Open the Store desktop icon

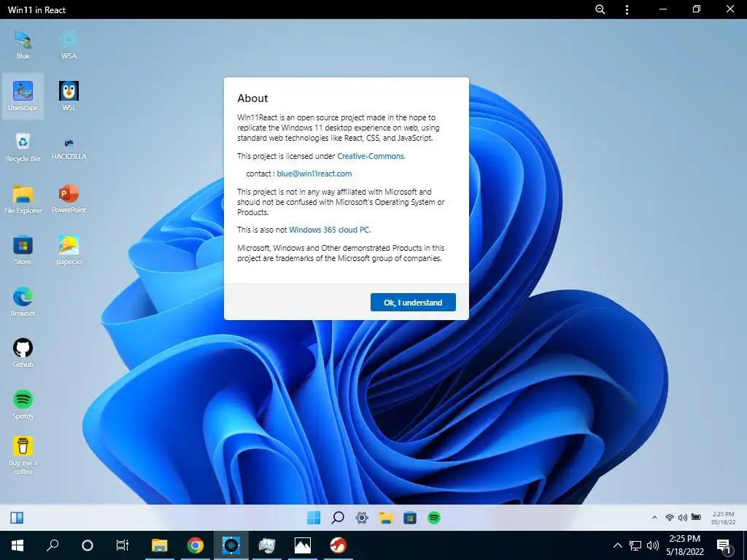pyautogui.click(x=23, y=250)
